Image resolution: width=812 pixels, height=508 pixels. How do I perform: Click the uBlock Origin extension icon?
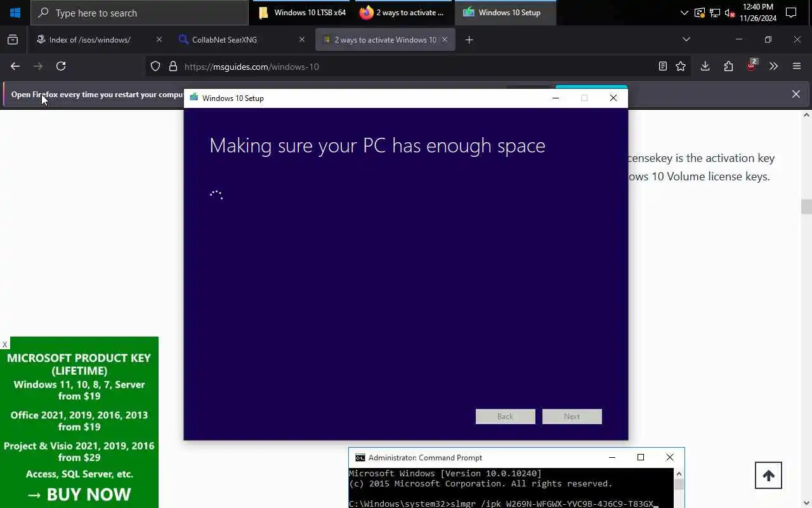pos(752,65)
